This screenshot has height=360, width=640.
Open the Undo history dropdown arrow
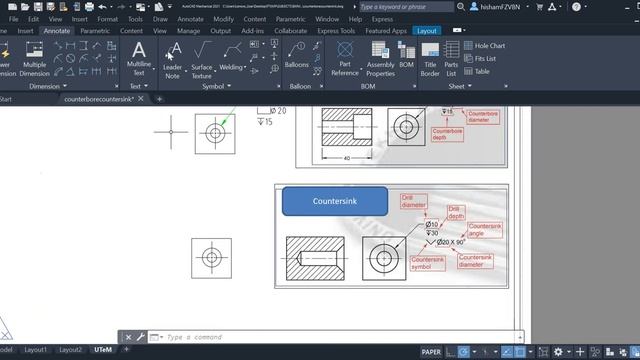pos(111,7)
